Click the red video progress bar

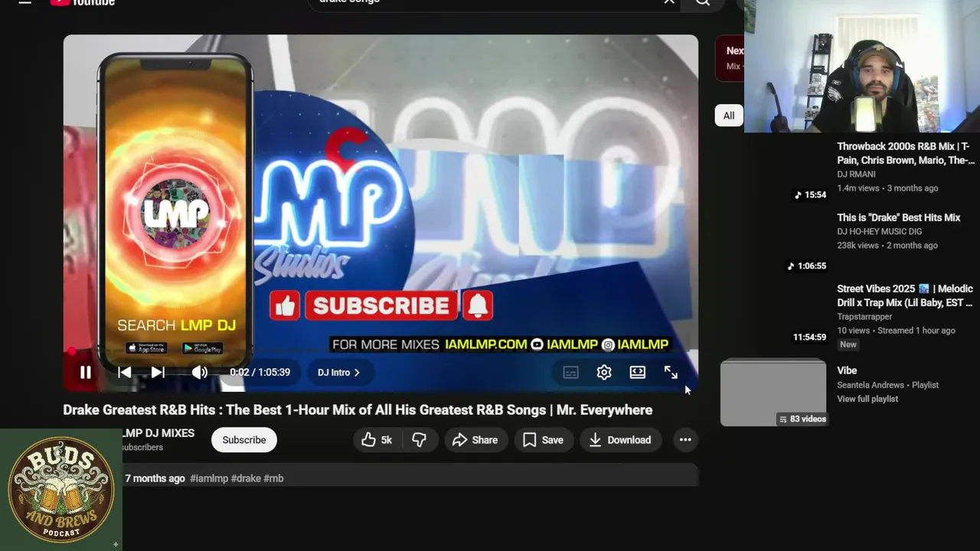click(x=381, y=353)
